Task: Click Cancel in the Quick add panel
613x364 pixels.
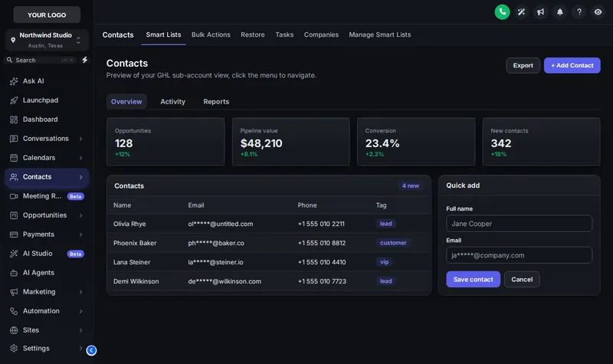Action: click(522, 280)
